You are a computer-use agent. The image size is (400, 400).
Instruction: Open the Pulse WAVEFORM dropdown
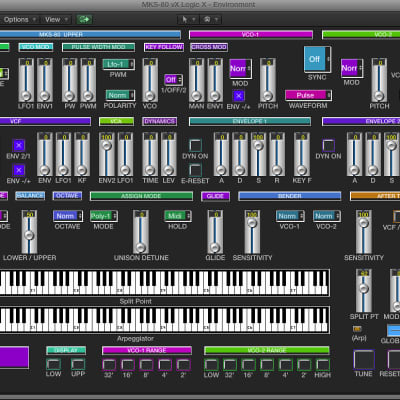pos(308,95)
